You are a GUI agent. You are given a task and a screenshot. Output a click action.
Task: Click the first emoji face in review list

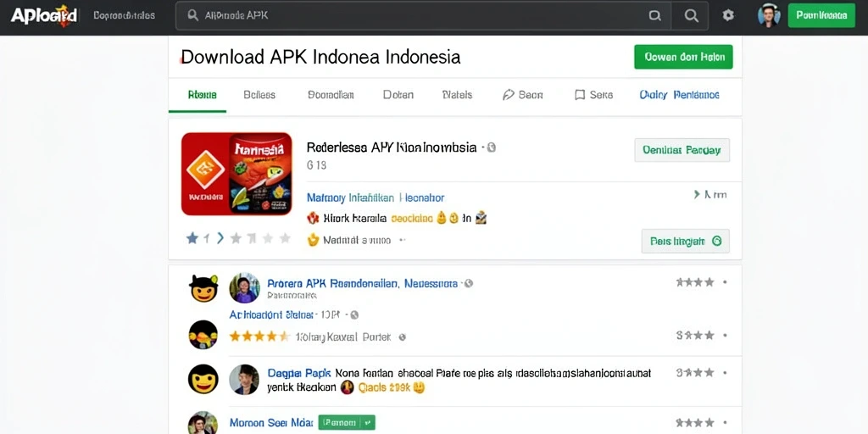203,288
